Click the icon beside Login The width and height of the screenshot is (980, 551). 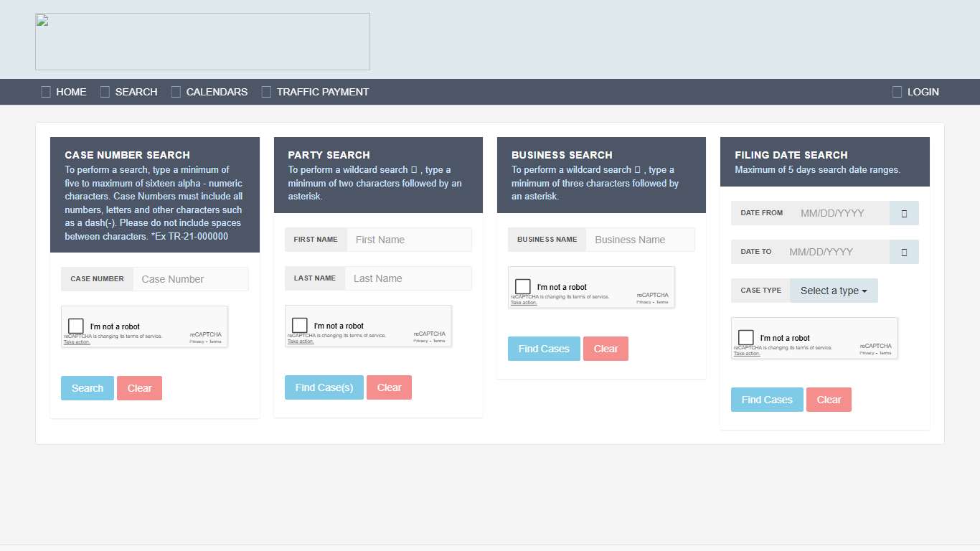897,92
